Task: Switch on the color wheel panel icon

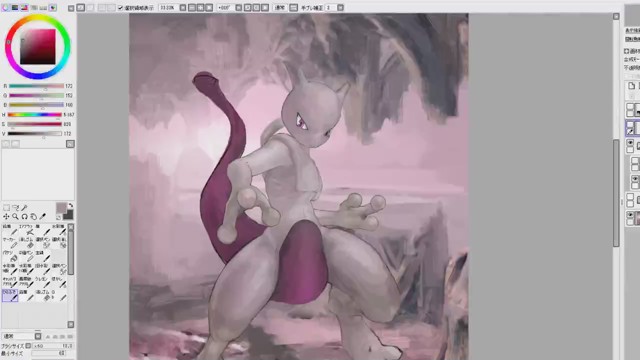Action: coord(5,7)
